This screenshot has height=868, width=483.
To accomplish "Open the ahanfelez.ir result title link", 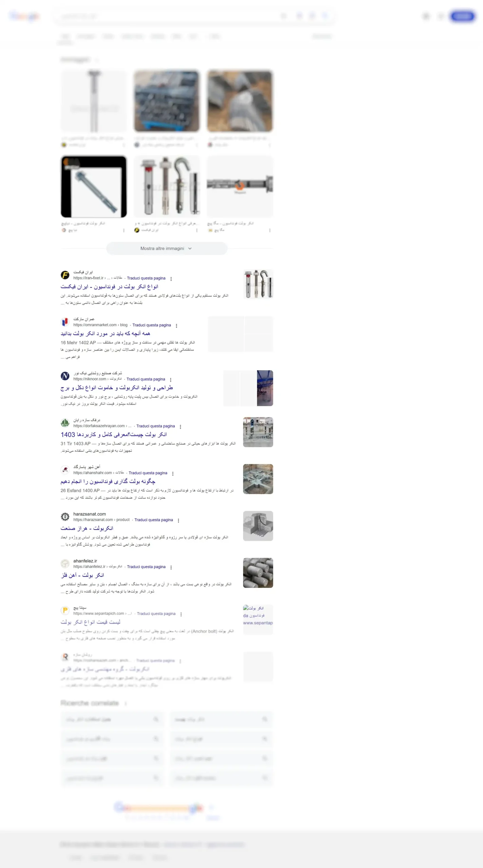I will pos(82,575).
